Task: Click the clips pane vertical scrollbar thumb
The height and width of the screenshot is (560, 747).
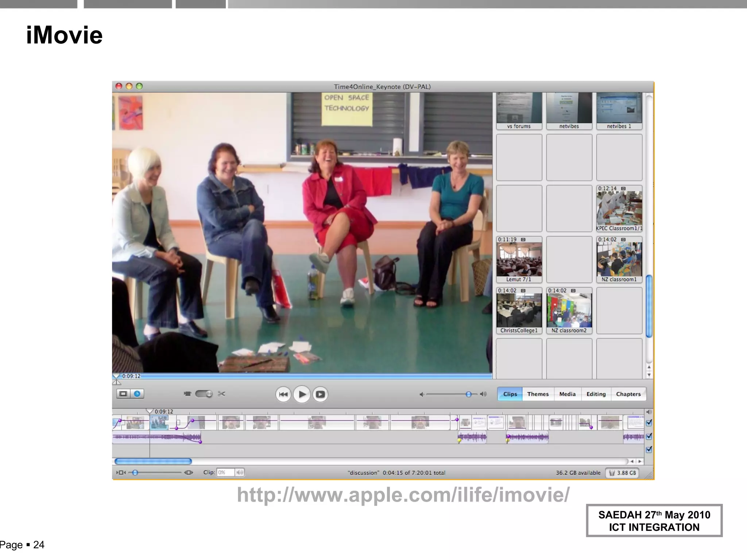Action: pyautogui.click(x=649, y=306)
